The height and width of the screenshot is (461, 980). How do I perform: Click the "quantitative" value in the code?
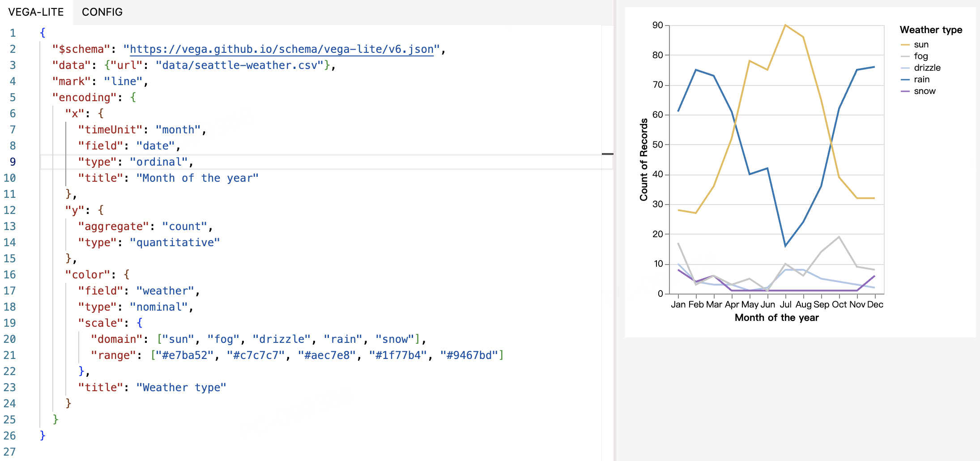pos(175,243)
